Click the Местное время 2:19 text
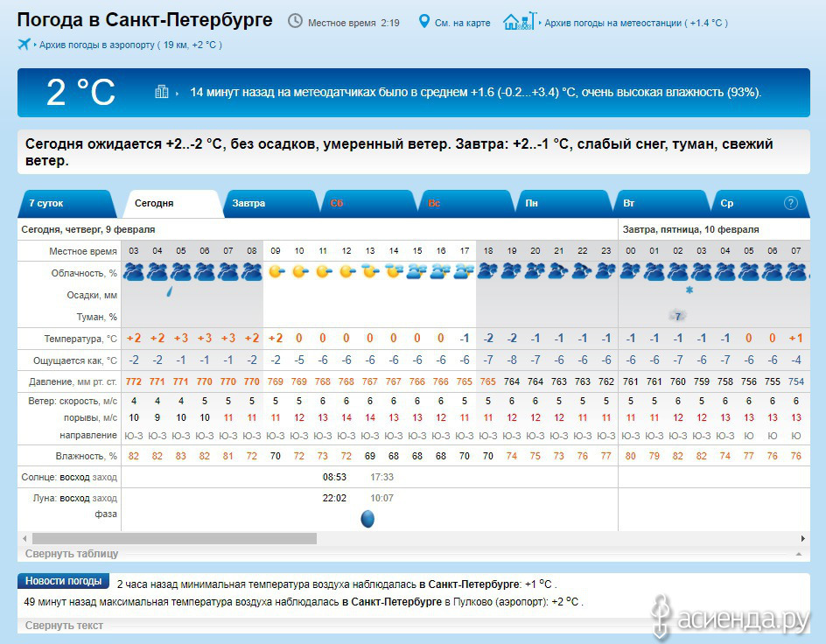826x644 pixels. (x=353, y=23)
